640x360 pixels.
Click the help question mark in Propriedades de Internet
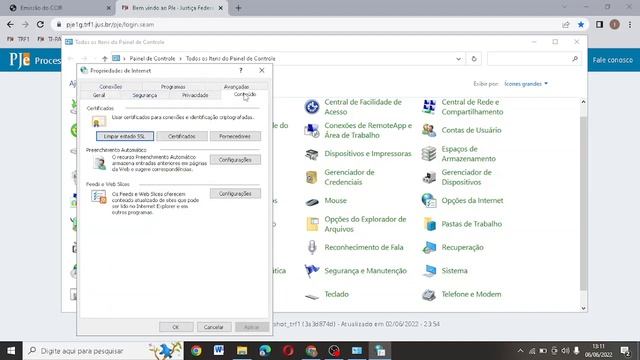point(241,70)
